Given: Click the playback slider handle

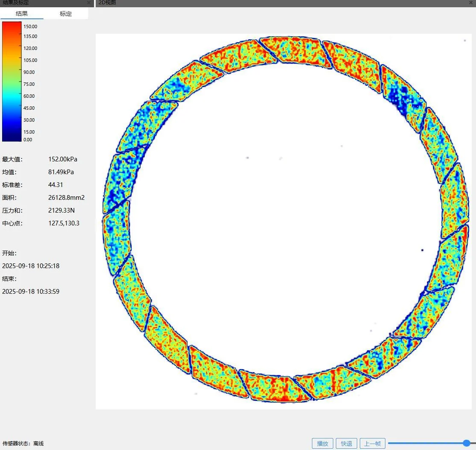Looking at the screenshot, I should pyautogui.click(x=467, y=443).
